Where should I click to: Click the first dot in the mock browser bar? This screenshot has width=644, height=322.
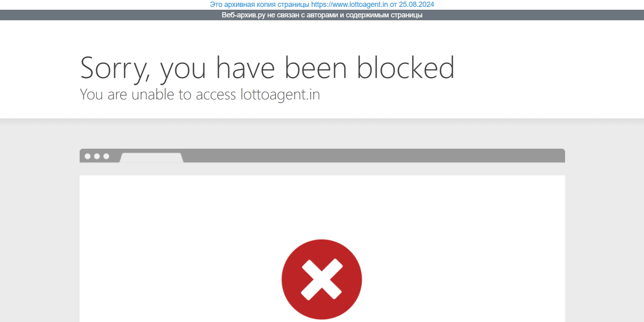[x=87, y=156]
